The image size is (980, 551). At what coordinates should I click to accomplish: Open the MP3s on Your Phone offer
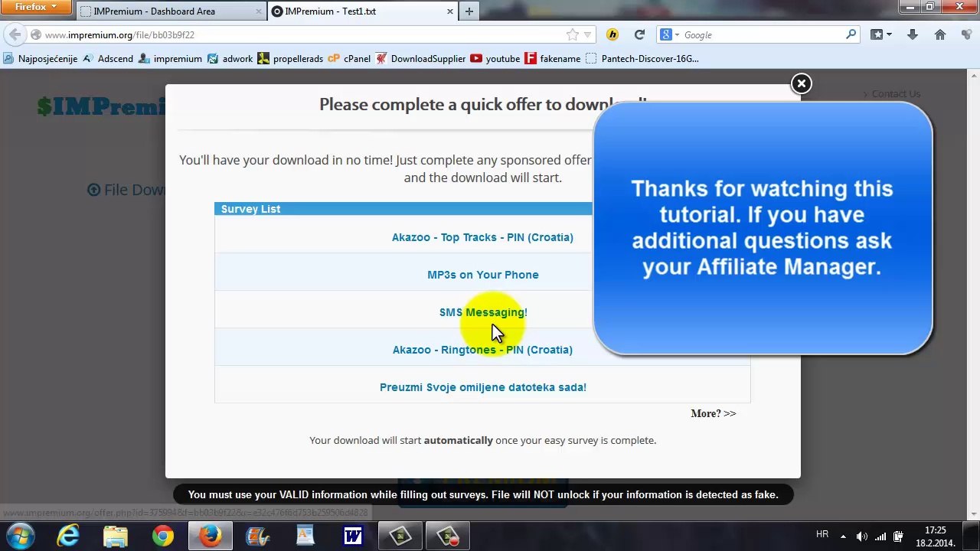tap(482, 275)
